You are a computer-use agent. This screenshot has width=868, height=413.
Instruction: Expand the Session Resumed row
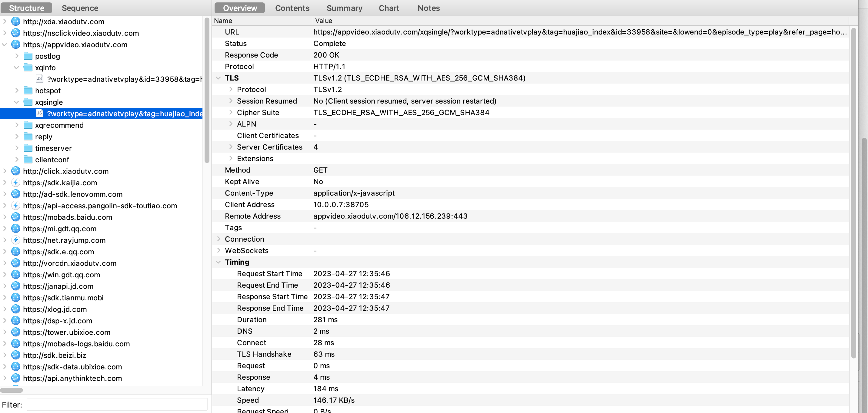click(x=231, y=101)
